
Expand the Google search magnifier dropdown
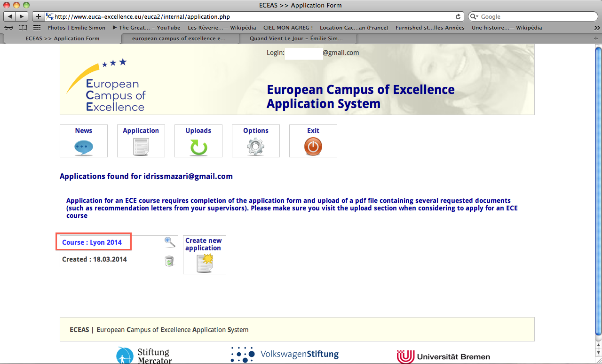tap(475, 16)
